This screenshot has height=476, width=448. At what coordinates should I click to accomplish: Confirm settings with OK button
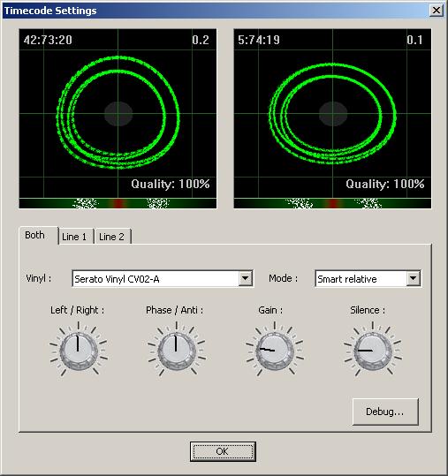pyautogui.click(x=223, y=451)
